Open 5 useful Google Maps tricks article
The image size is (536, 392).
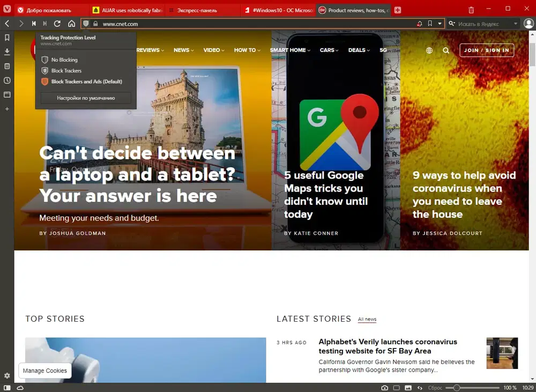pos(326,195)
